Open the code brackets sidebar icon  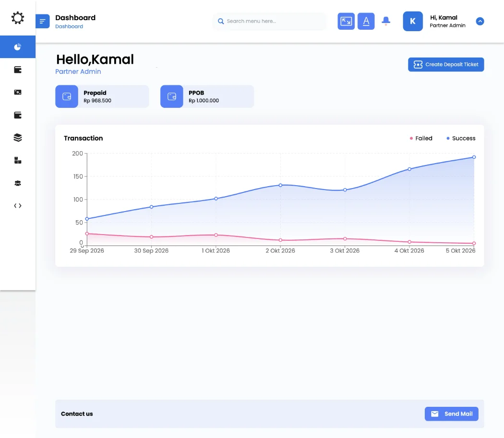click(x=18, y=206)
